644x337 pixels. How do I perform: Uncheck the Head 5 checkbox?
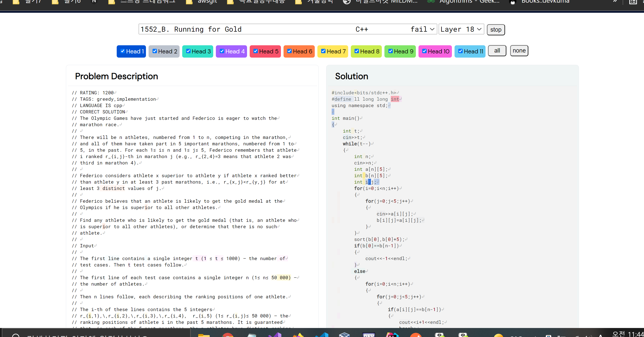coord(255,51)
